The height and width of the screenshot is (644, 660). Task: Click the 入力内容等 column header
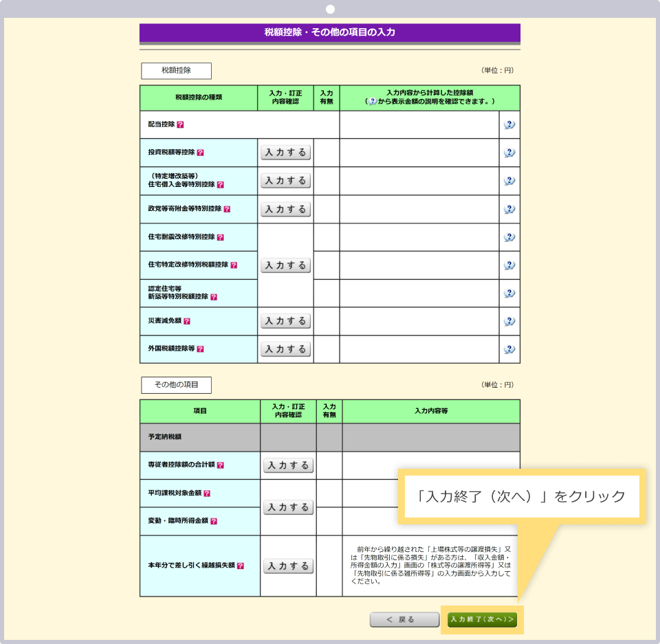click(431, 411)
